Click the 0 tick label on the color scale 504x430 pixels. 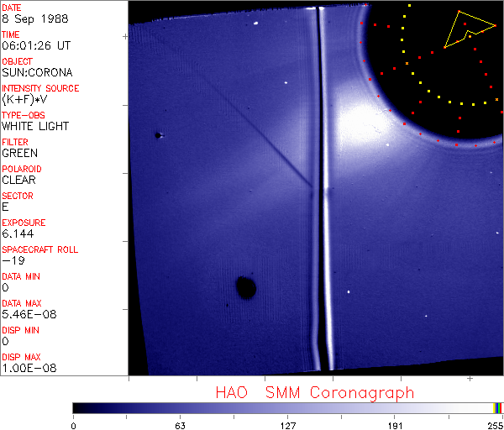point(74,426)
